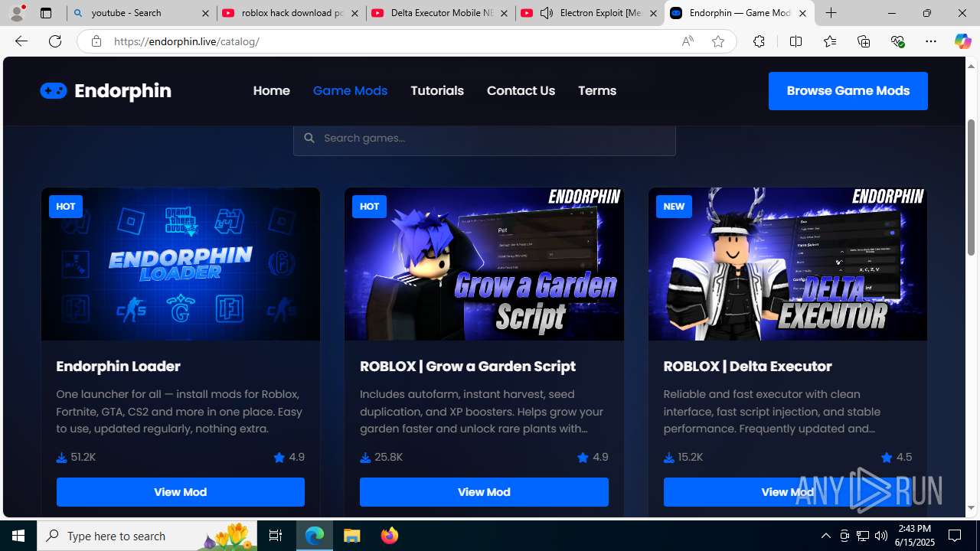Click the Endorphin Loader title
The image size is (980, 551).
(119, 366)
